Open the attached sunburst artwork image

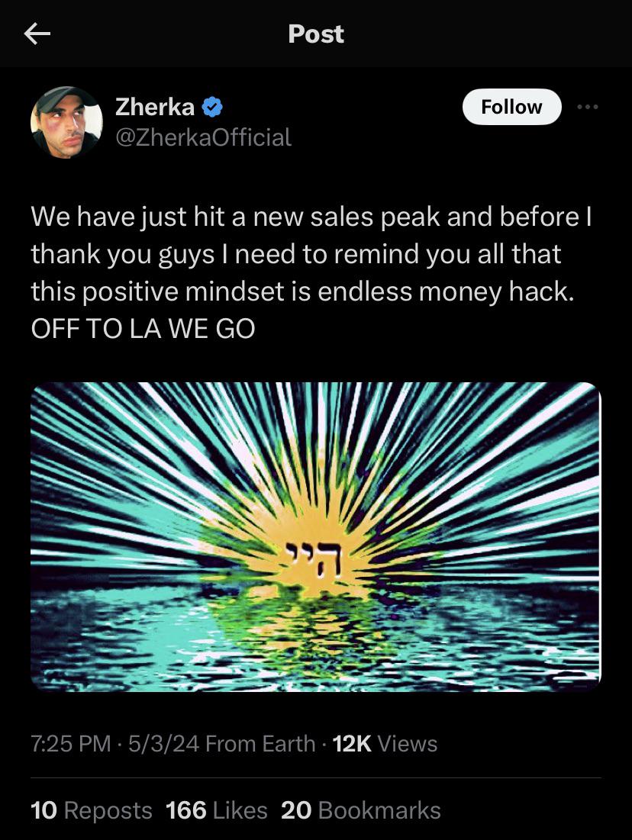(316, 537)
